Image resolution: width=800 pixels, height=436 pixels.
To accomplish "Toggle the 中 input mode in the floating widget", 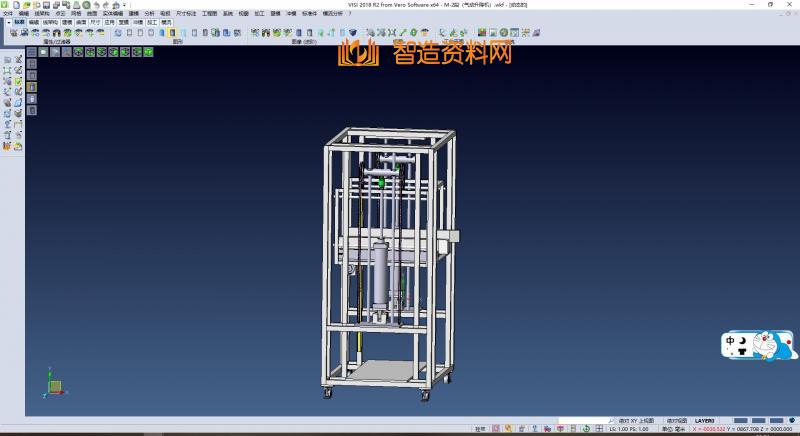I will (731, 341).
